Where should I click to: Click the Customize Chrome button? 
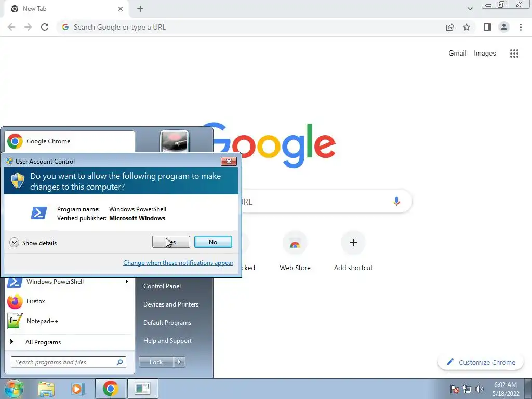pos(481,362)
